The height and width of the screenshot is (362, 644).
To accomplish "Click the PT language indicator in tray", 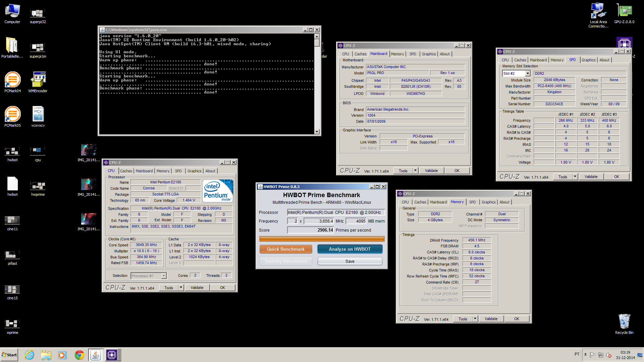I will tap(577, 354).
